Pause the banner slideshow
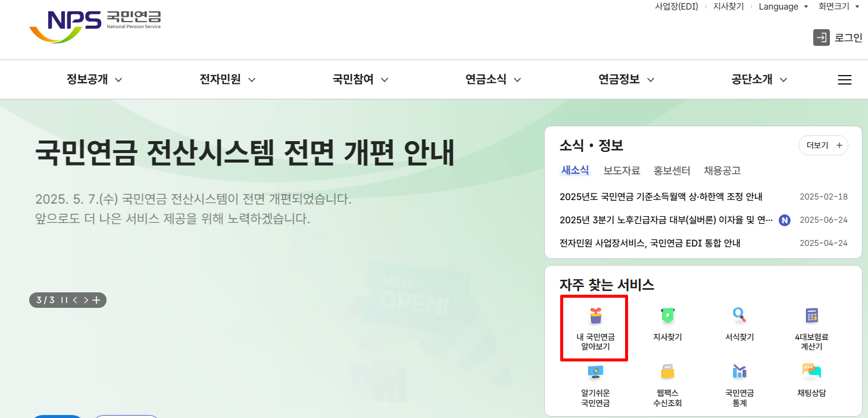868x418 pixels. (x=64, y=300)
